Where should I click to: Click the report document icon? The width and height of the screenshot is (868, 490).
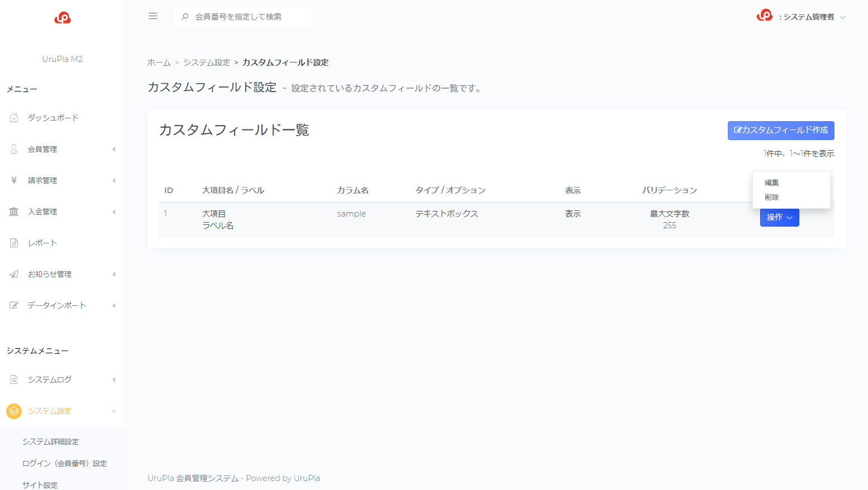tap(14, 243)
